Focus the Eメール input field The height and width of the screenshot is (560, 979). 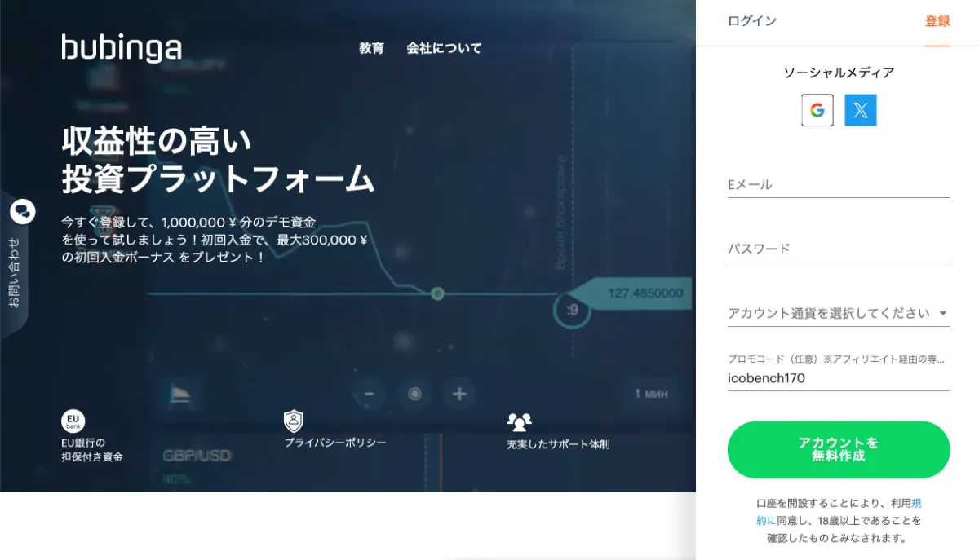839,185
